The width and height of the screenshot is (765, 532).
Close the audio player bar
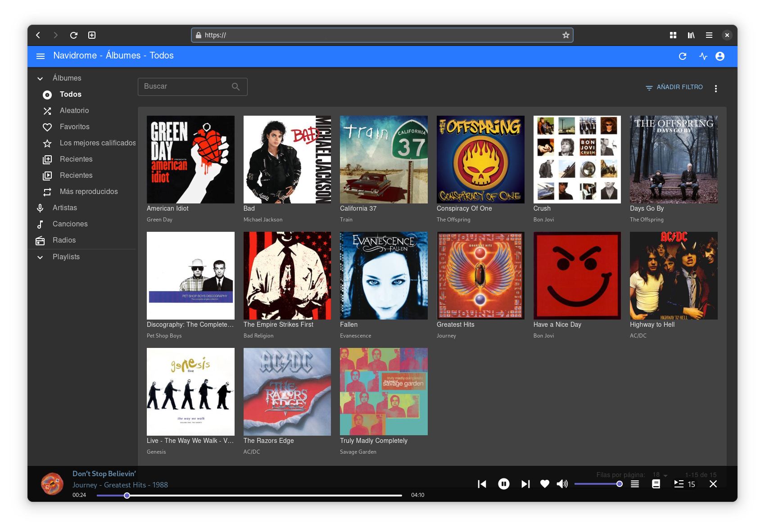click(713, 484)
